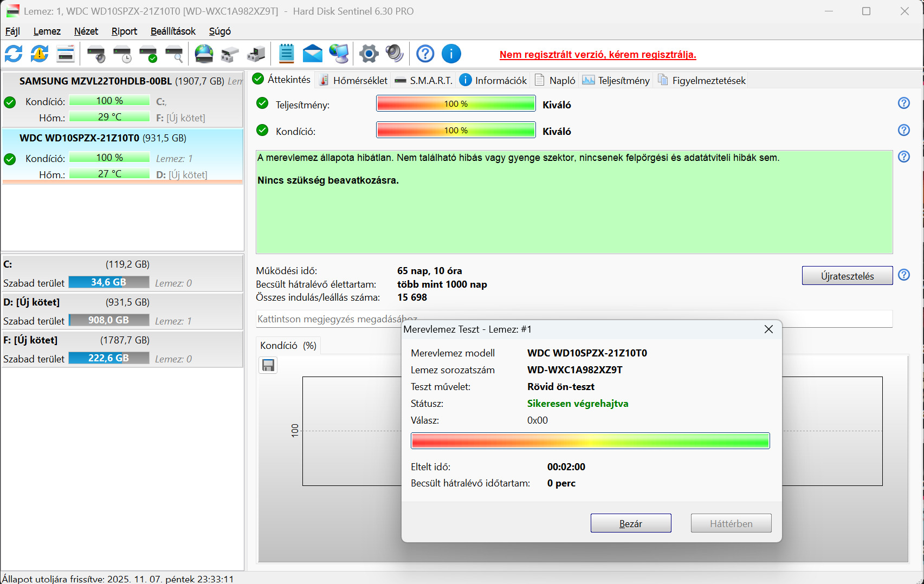The width and height of the screenshot is (924, 584).
Task: Switch to the Áttekintés tab
Action: click(282, 80)
